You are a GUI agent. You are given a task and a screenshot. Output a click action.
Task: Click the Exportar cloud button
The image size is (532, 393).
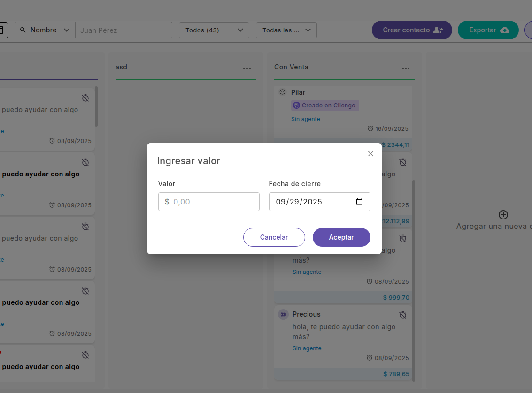[488, 30]
